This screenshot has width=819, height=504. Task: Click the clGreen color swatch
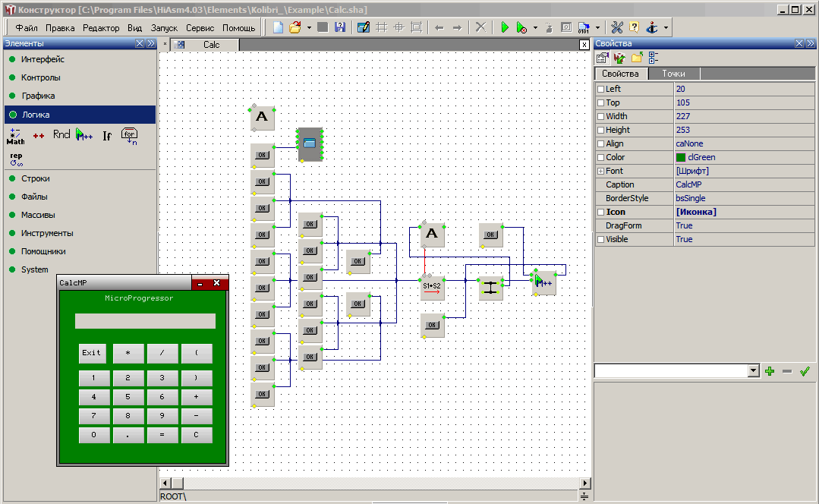point(681,158)
